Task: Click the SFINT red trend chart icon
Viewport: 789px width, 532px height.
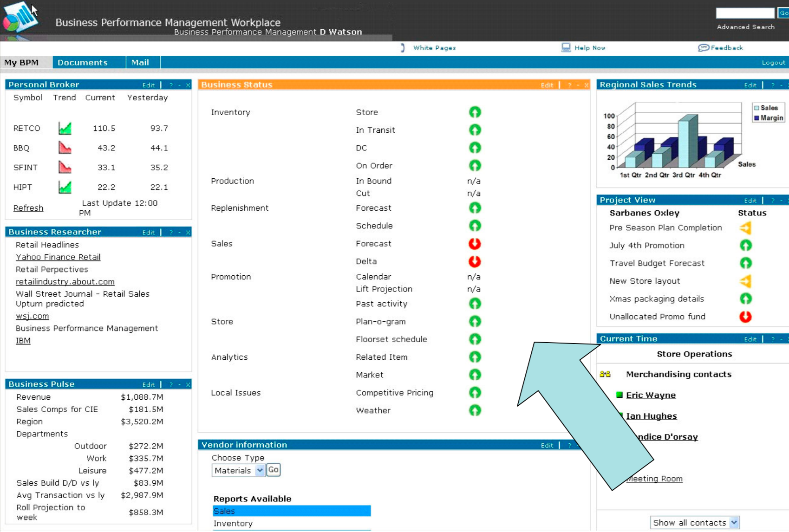Action: point(65,167)
